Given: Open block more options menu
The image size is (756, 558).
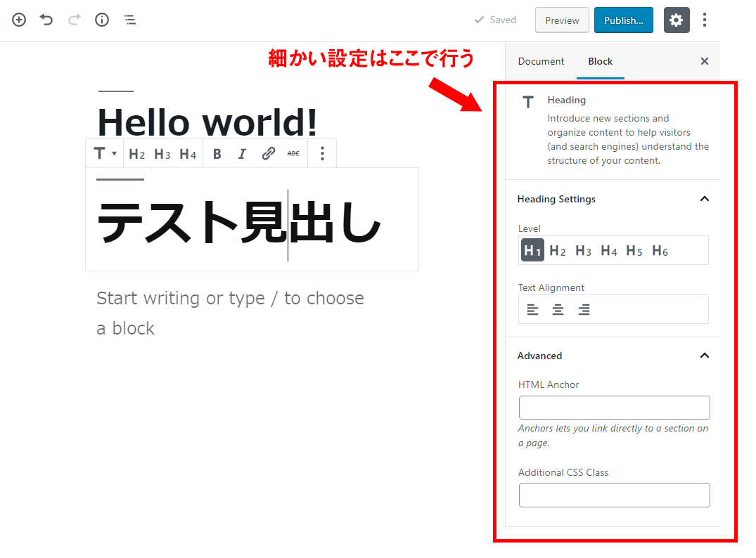Looking at the screenshot, I should point(322,154).
